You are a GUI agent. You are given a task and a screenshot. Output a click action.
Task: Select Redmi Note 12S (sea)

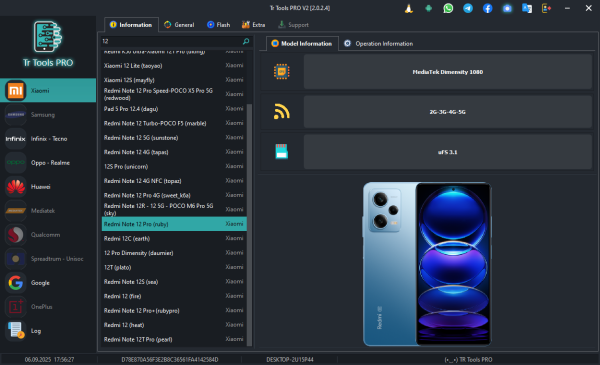tap(174, 282)
